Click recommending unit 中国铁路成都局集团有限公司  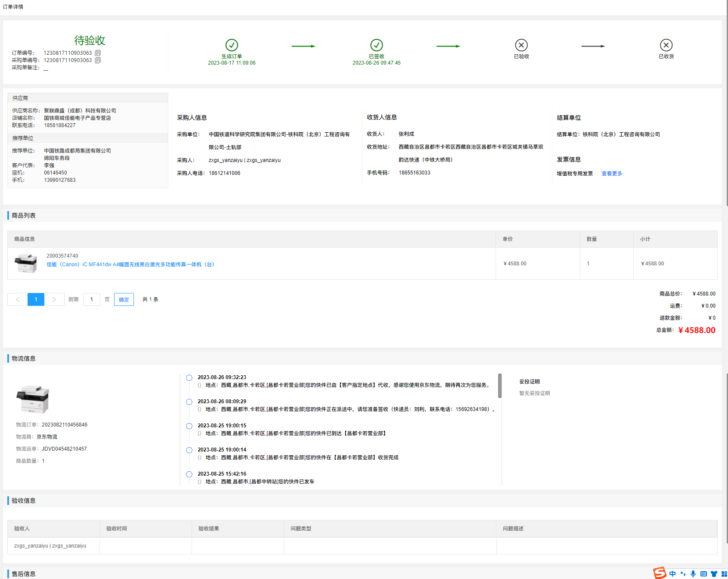click(77, 151)
